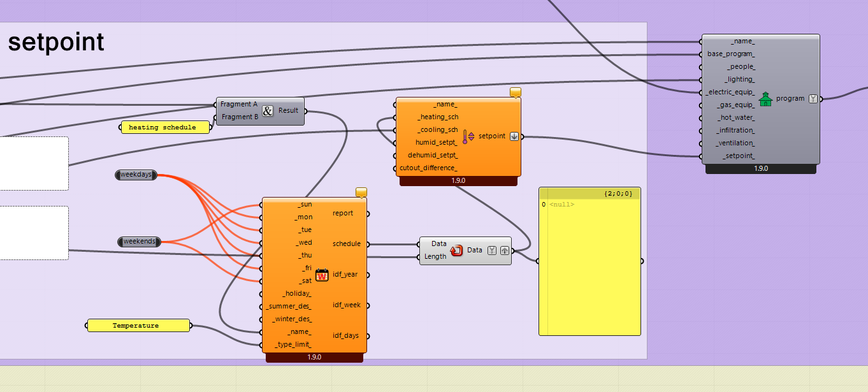The height and width of the screenshot is (392, 868).
Task: Click the red Repeat Data icon
Action: click(456, 250)
